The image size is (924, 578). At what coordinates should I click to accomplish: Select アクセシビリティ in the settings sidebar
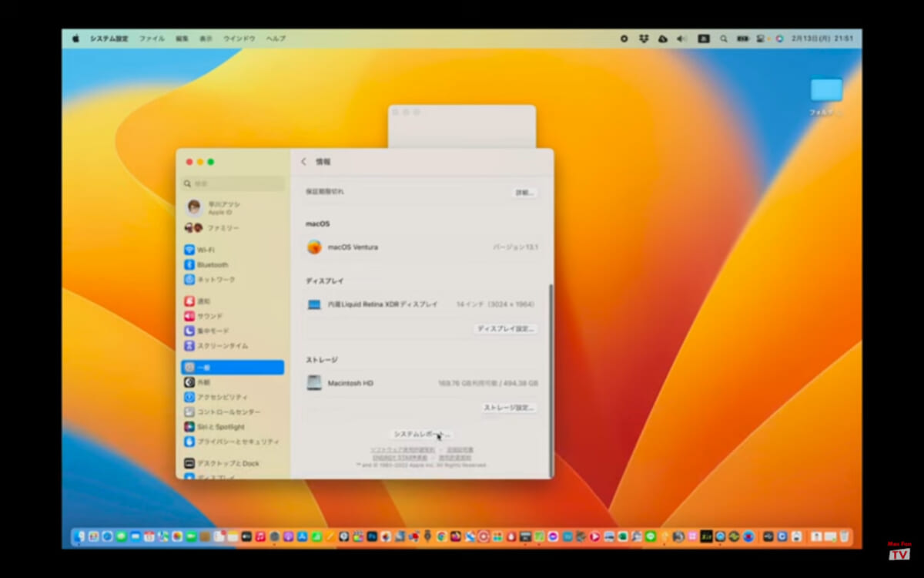pyautogui.click(x=233, y=397)
